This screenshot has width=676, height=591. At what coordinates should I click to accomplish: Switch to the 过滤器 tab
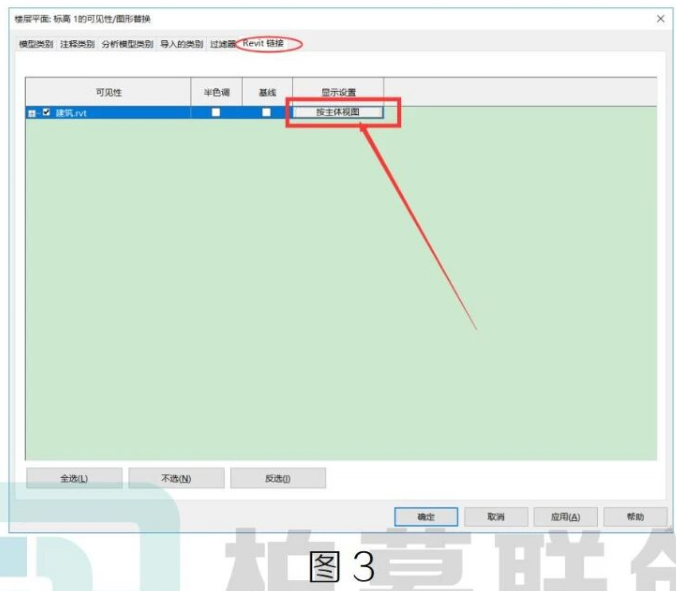pyautogui.click(x=222, y=44)
